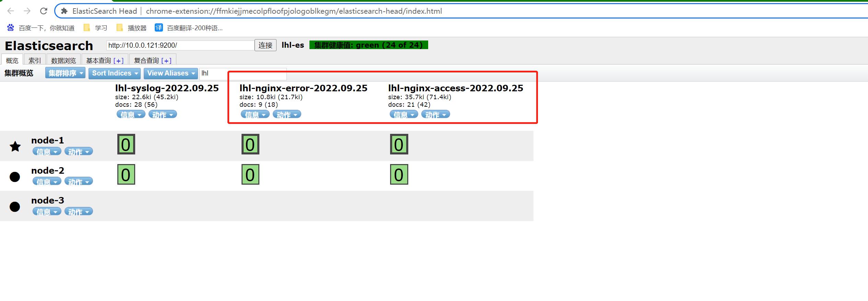
Task: Switch to the 概览 tab
Action: click(x=12, y=60)
